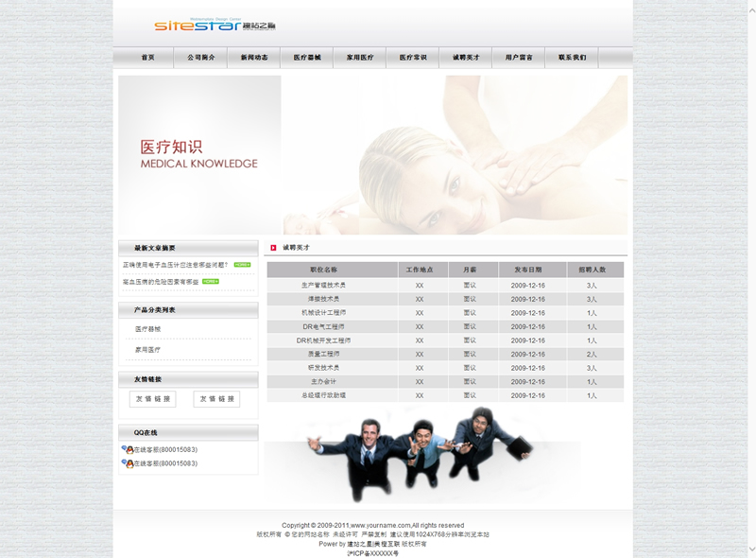Open the 家用医疗 product category in sidebar
The image size is (756, 558).
click(x=147, y=349)
